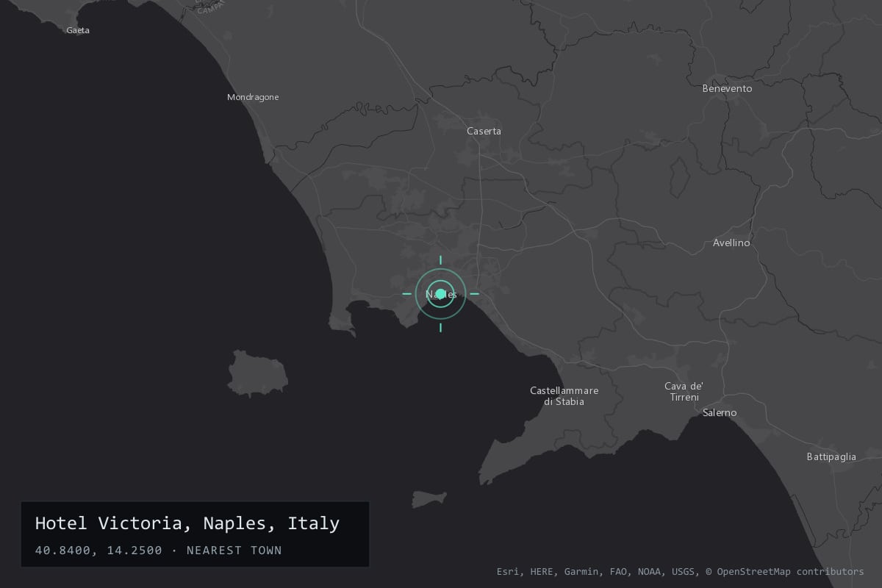This screenshot has width=882, height=588.
Task: Select the 40.8400, 14.2500 coordinates text
Action: [x=98, y=550]
